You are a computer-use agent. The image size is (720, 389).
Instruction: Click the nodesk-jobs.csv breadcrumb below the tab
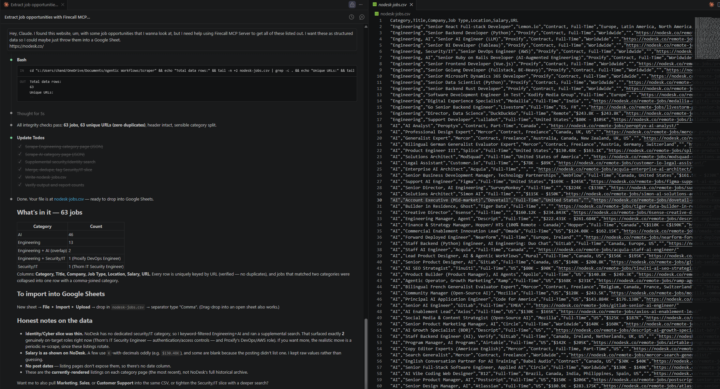[393, 14]
